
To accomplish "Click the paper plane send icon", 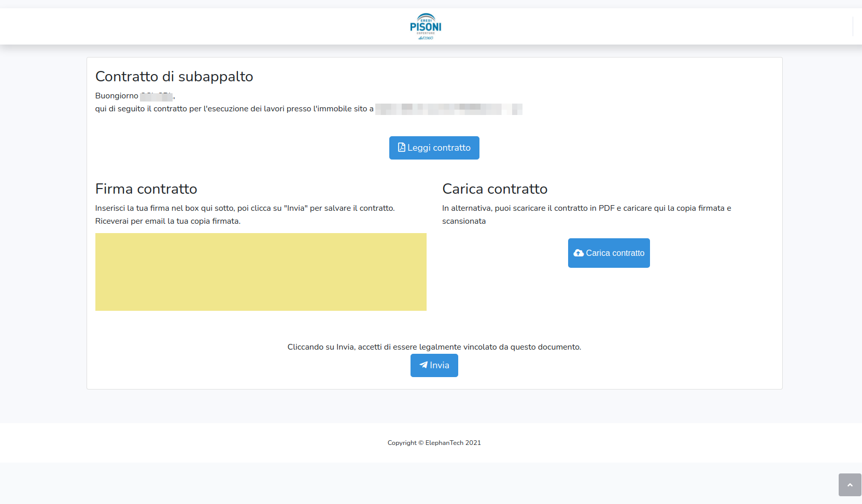I will [x=423, y=365].
